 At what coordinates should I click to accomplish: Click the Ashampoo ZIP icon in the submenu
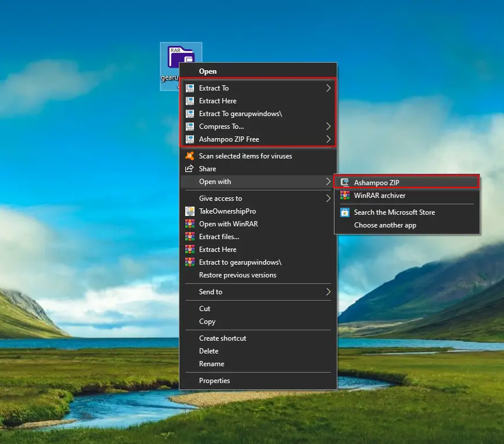click(345, 182)
